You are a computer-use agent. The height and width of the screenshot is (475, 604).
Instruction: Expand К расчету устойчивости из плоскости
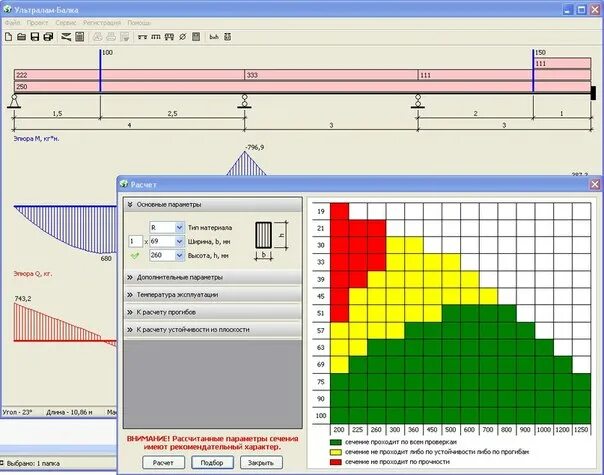[213, 330]
